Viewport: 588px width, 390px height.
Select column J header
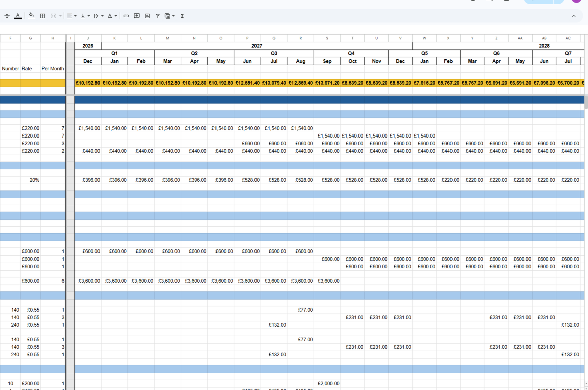click(x=88, y=38)
